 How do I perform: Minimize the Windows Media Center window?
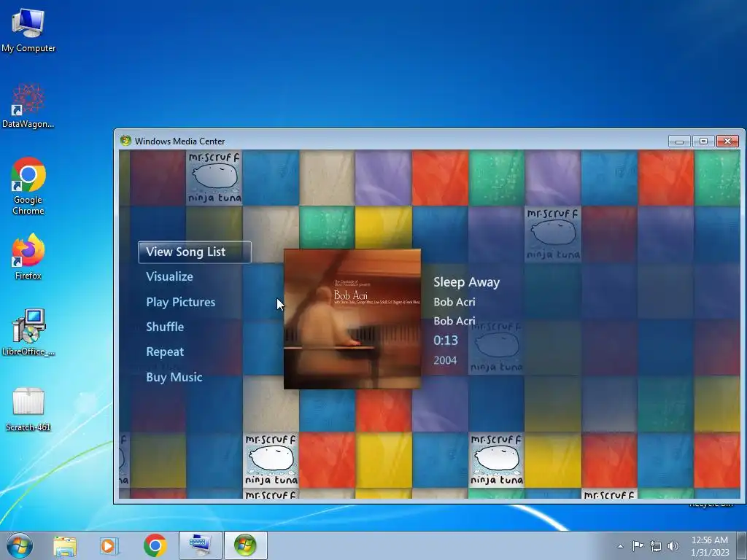tap(679, 141)
